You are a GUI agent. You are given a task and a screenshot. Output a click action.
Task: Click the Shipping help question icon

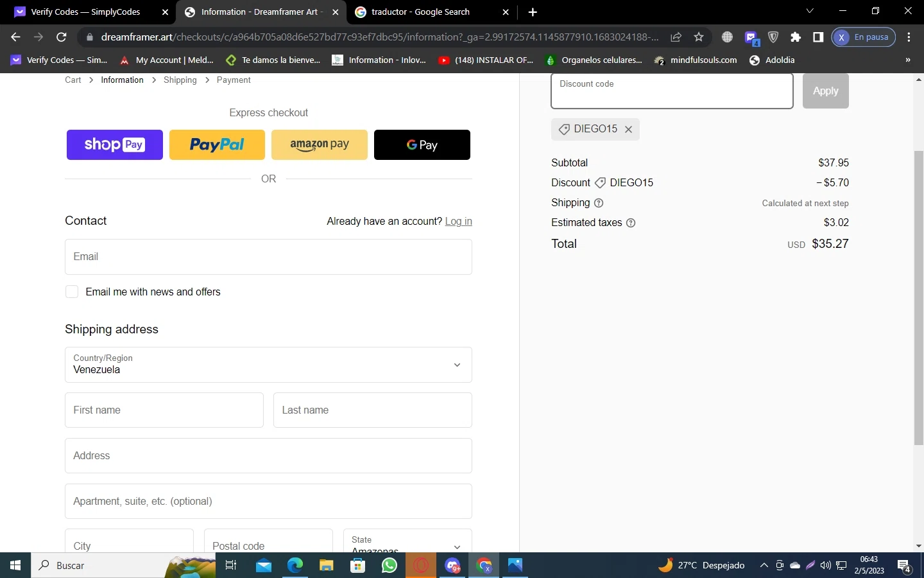pyautogui.click(x=599, y=203)
